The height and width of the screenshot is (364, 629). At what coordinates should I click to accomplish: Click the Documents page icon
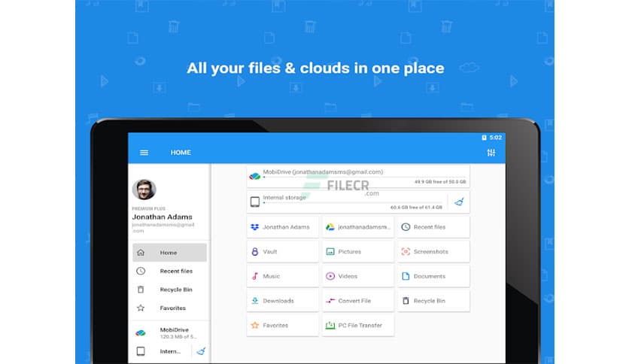406,276
